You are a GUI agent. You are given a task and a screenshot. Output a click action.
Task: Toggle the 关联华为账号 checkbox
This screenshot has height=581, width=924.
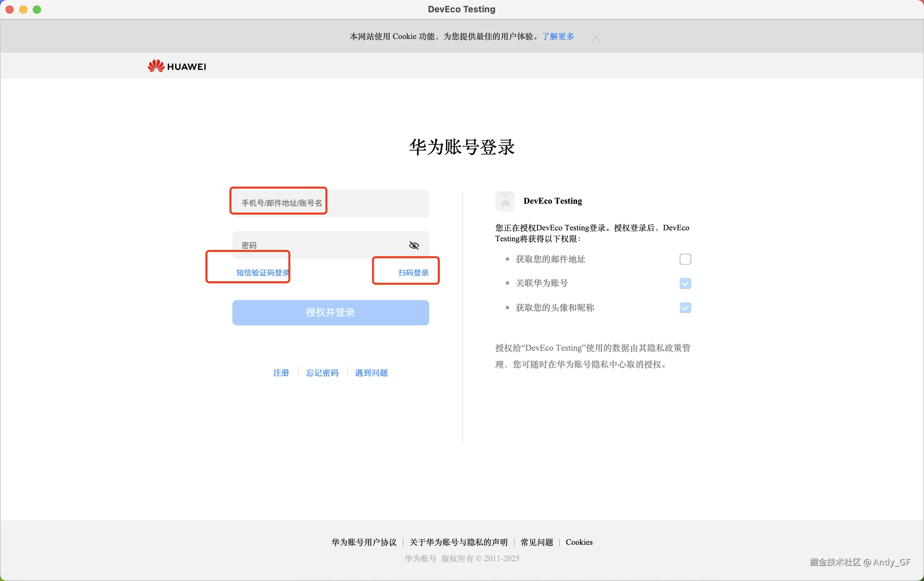[685, 284]
